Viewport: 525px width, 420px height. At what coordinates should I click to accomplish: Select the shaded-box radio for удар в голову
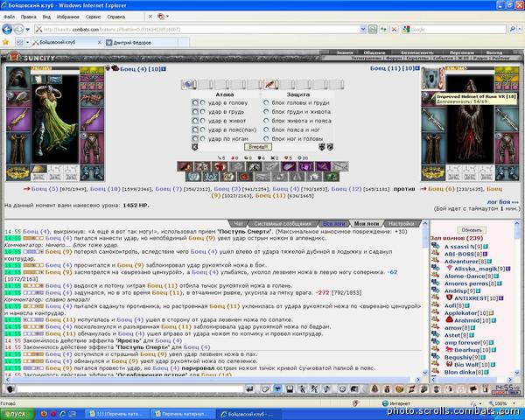(195, 102)
